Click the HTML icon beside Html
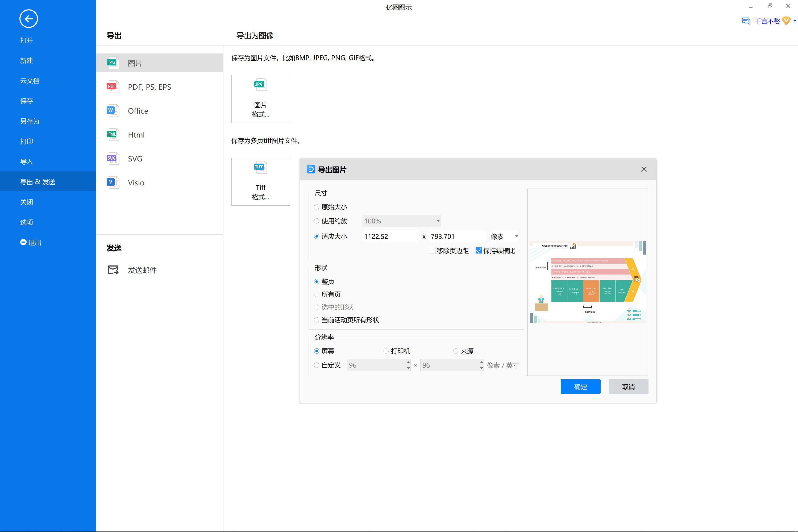The width and height of the screenshot is (798, 532). coord(113,135)
